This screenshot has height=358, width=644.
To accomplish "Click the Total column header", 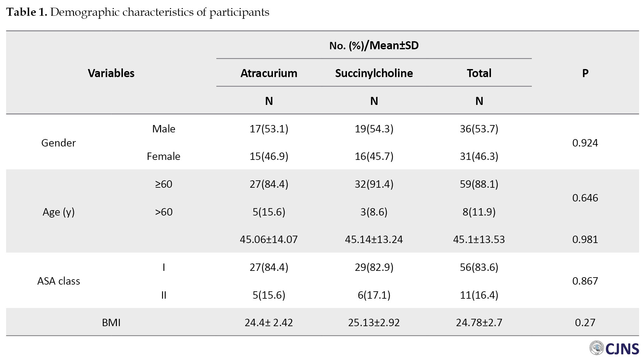I will (479, 73).
